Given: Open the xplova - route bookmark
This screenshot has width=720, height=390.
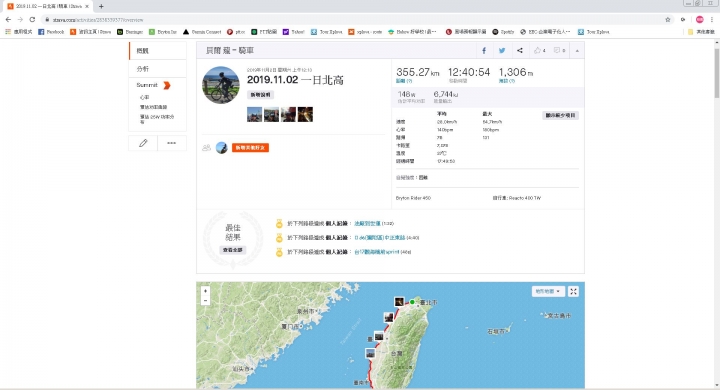Looking at the screenshot, I should coord(365,32).
